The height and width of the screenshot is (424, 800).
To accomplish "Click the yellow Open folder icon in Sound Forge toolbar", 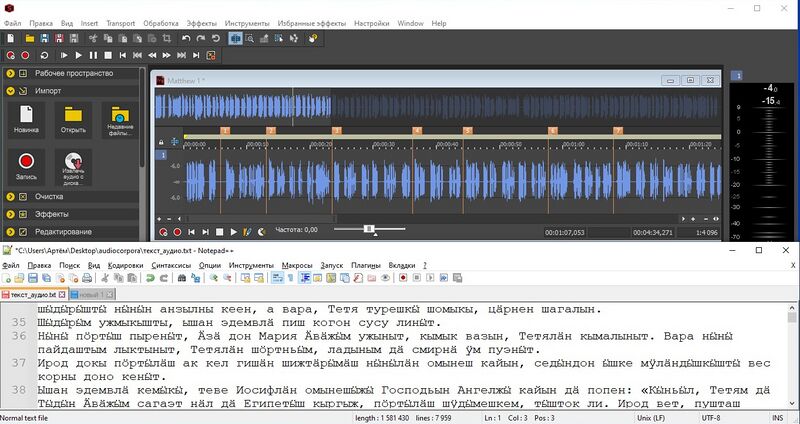I will click(x=30, y=38).
